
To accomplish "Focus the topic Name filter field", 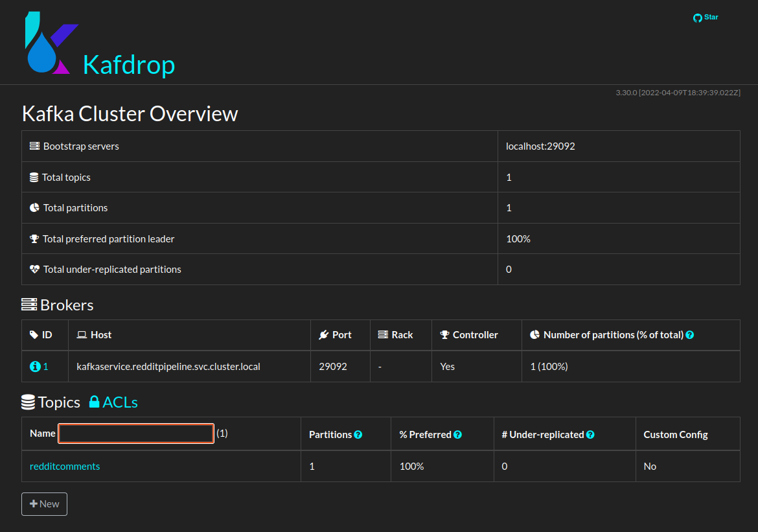I will pos(136,434).
